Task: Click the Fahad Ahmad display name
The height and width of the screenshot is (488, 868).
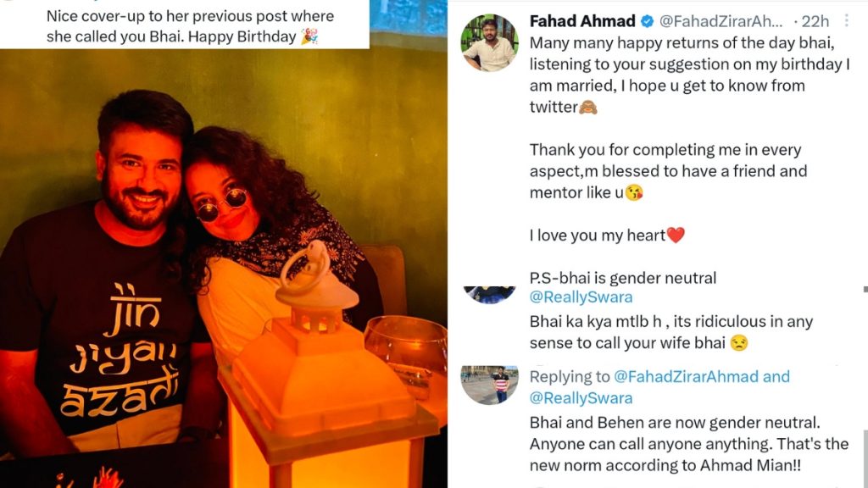Action: (582, 21)
